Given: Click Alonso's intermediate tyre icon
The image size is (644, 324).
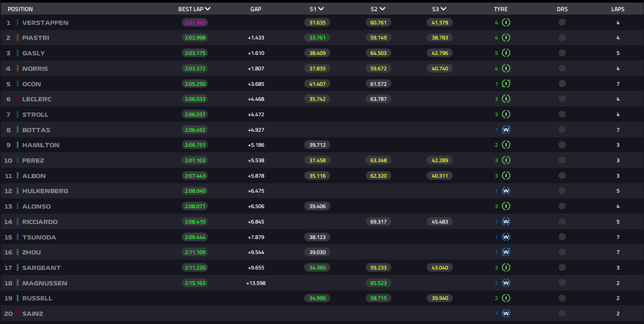Looking at the screenshot, I should [506, 206].
